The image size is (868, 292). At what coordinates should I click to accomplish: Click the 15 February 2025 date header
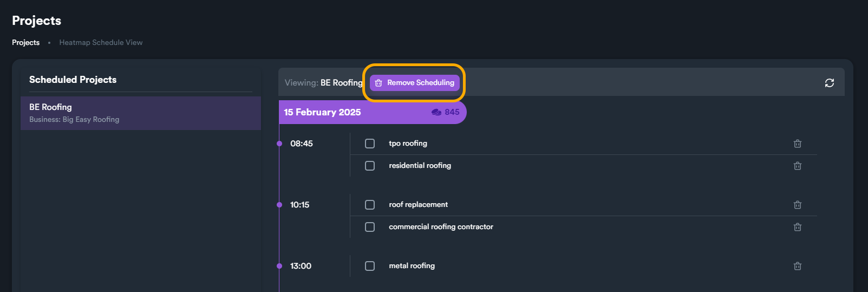(322, 112)
